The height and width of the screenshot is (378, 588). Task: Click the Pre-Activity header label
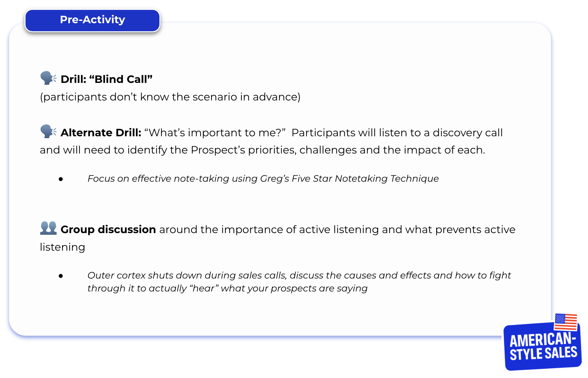point(92,20)
